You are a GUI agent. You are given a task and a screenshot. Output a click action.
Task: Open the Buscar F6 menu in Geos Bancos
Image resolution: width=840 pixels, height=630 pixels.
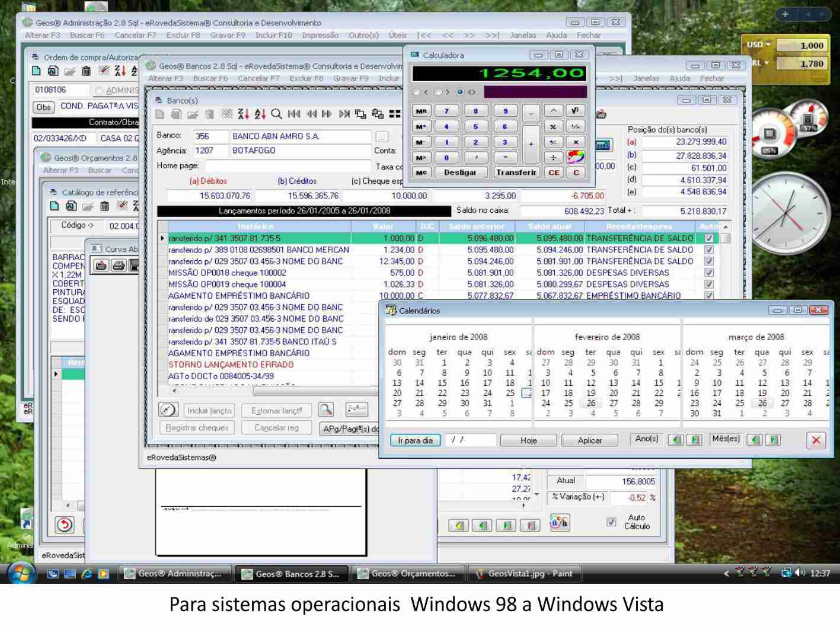(210, 78)
